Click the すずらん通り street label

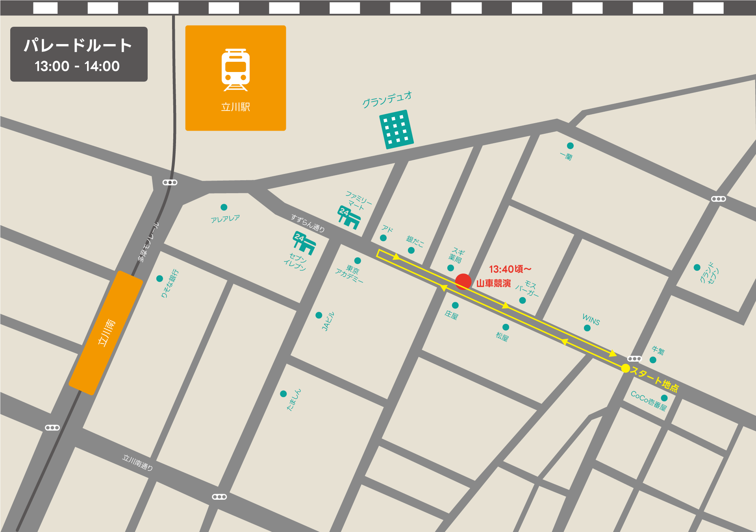click(308, 223)
